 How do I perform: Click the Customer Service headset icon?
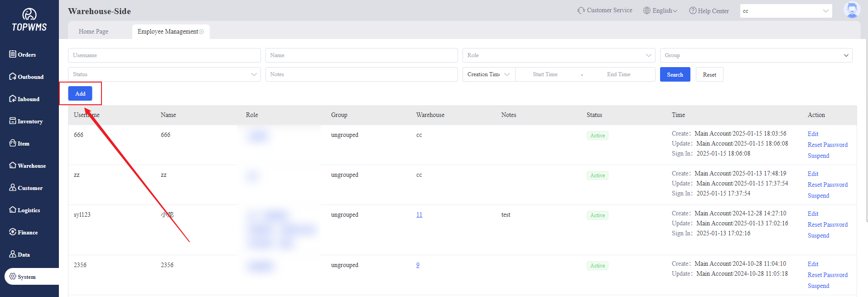tap(581, 10)
